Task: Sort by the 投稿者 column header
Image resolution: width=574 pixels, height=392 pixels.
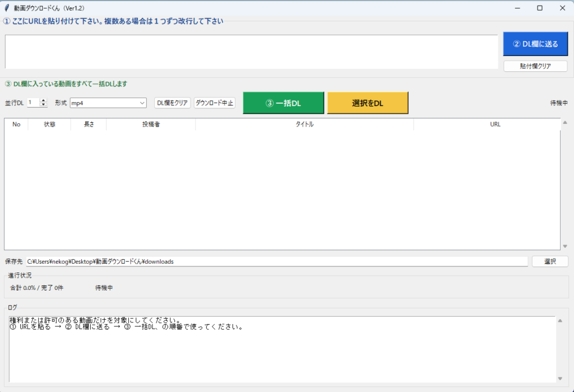Action: coord(151,124)
